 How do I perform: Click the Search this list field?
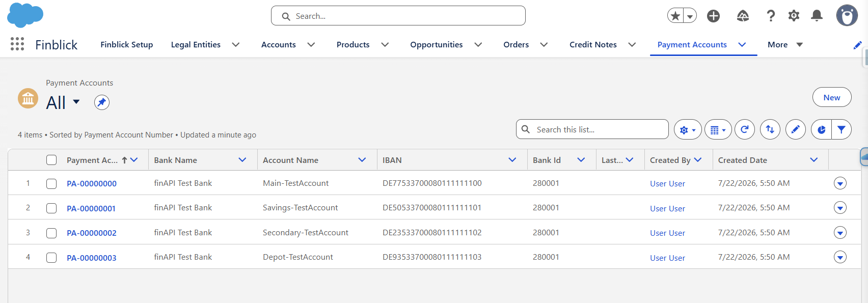[592, 129]
